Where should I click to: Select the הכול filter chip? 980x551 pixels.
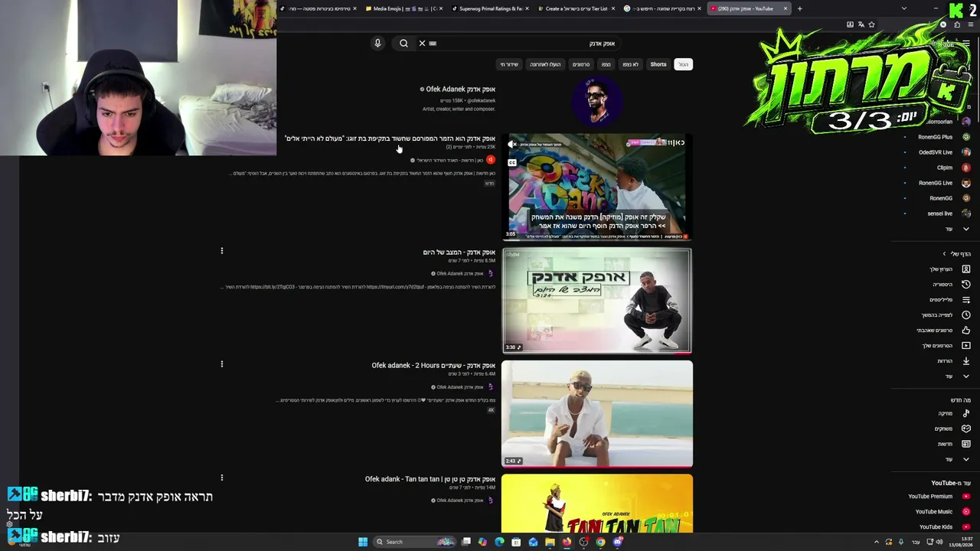(683, 64)
